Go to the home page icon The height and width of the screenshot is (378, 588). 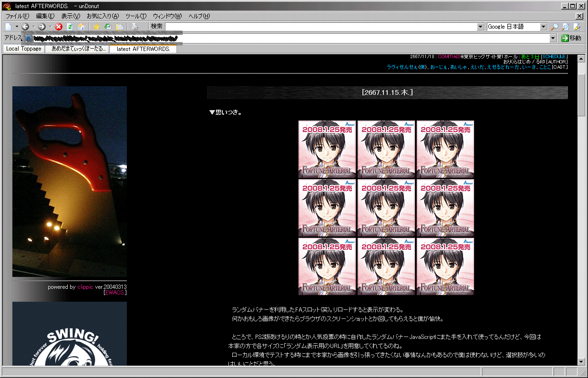click(x=82, y=27)
